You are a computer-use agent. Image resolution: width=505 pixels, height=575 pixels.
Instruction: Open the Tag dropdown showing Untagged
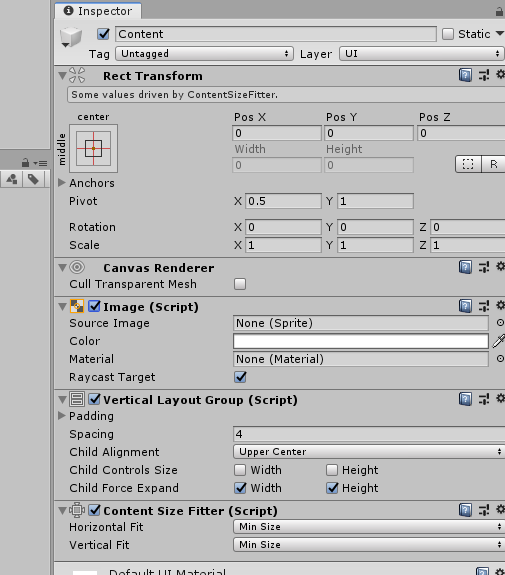[204, 54]
